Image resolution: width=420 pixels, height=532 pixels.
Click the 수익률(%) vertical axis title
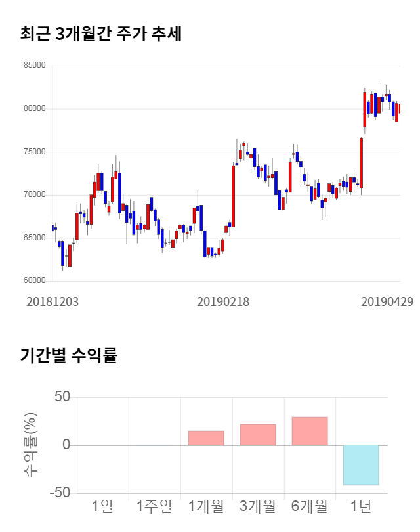coord(31,445)
